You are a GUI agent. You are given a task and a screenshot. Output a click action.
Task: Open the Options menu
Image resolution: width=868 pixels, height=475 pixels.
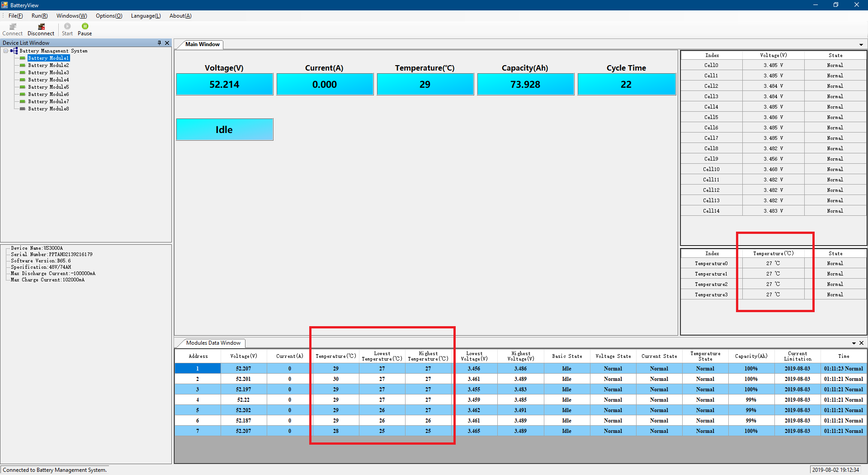(x=108, y=16)
